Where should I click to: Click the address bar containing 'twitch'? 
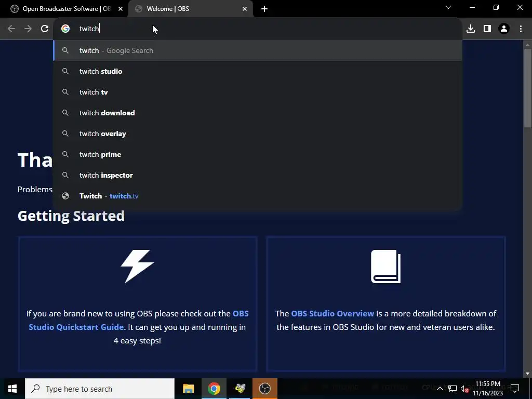[258, 29]
